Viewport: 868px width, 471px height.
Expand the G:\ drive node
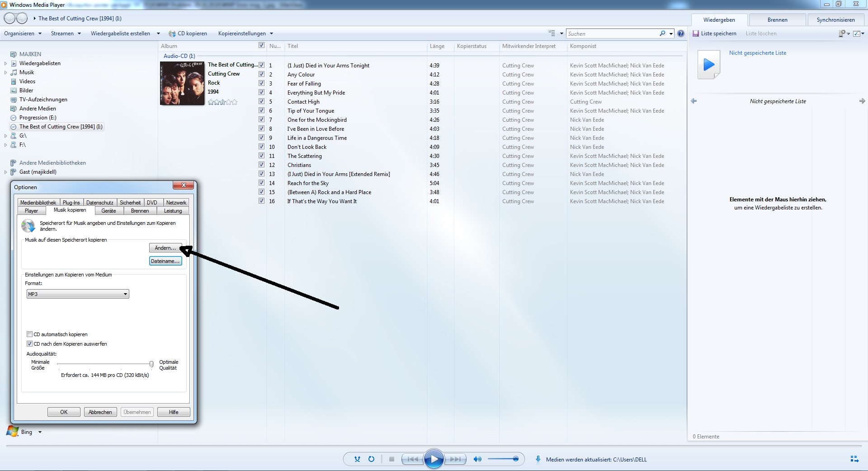[x=5, y=136]
